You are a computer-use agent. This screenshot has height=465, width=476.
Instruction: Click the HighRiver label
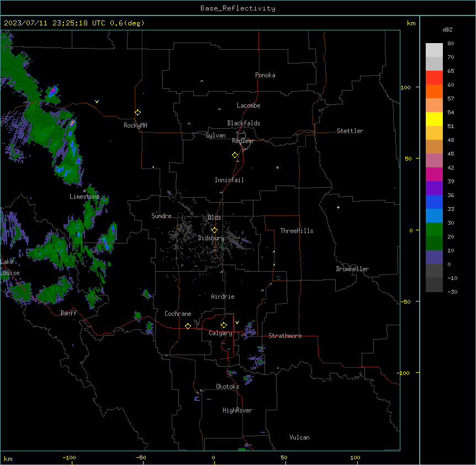[x=237, y=410]
